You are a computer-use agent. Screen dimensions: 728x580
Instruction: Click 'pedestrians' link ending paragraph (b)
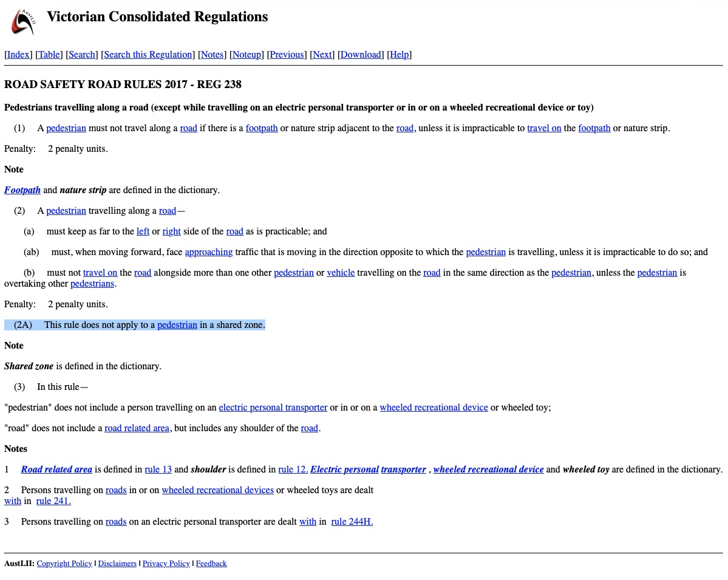[92, 284]
